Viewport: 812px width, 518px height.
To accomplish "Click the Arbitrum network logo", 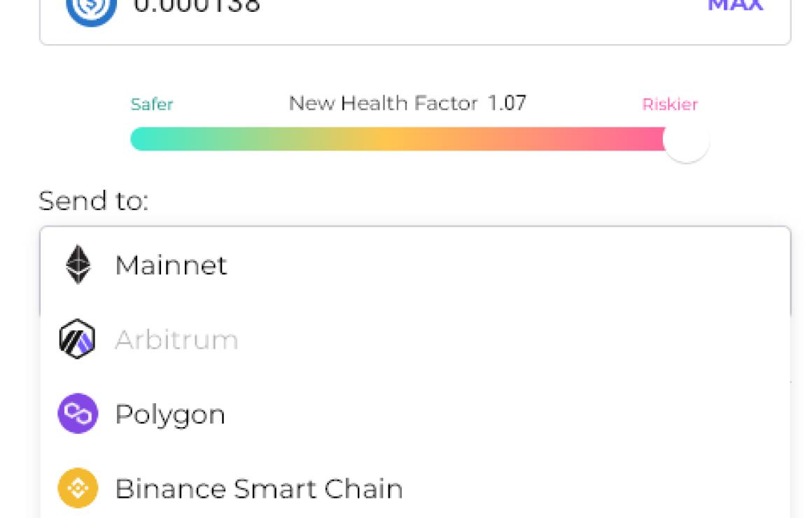I will (x=77, y=339).
